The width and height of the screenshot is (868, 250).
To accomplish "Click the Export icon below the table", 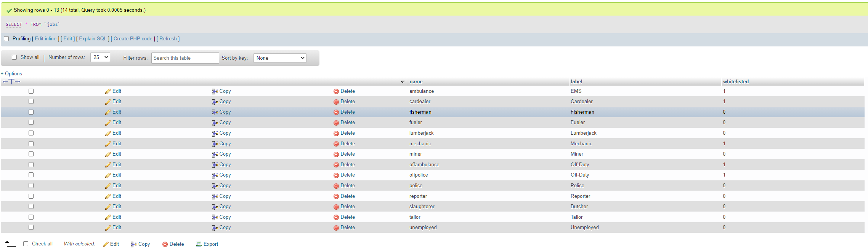I will 199,244.
